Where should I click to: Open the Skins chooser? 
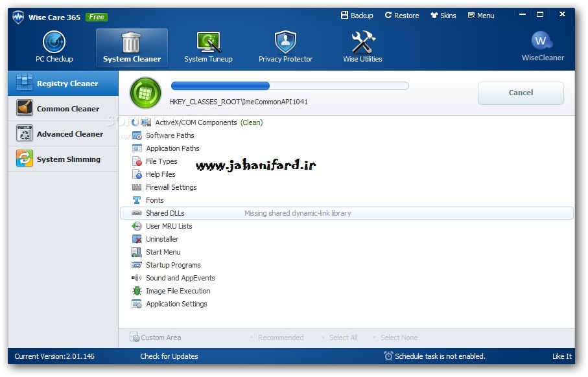[x=443, y=16]
